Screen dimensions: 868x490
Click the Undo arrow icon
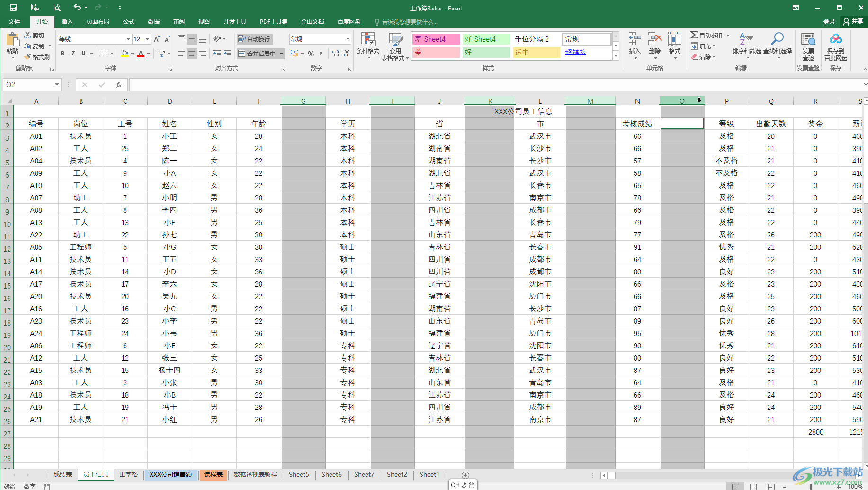pyautogui.click(x=77, y=7)
